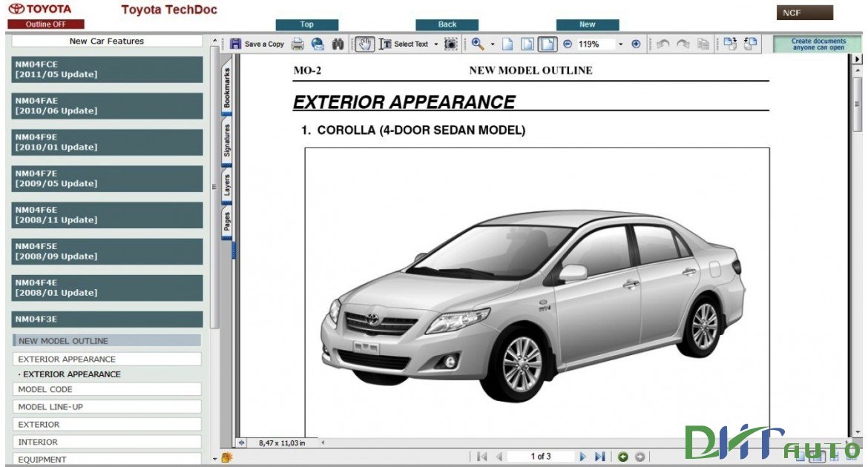Screen dimensions: 868x467
Task: Select NM04F6E 2008/11 Update entry
Action: [x=107, y=215]
